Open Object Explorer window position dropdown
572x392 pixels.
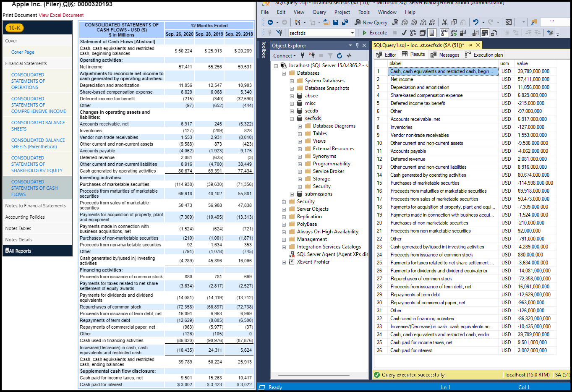(x=350, y=45)
